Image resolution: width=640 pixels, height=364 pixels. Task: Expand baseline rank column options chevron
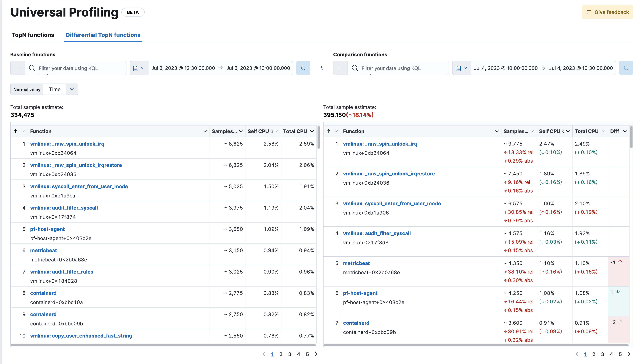(23, 131)
